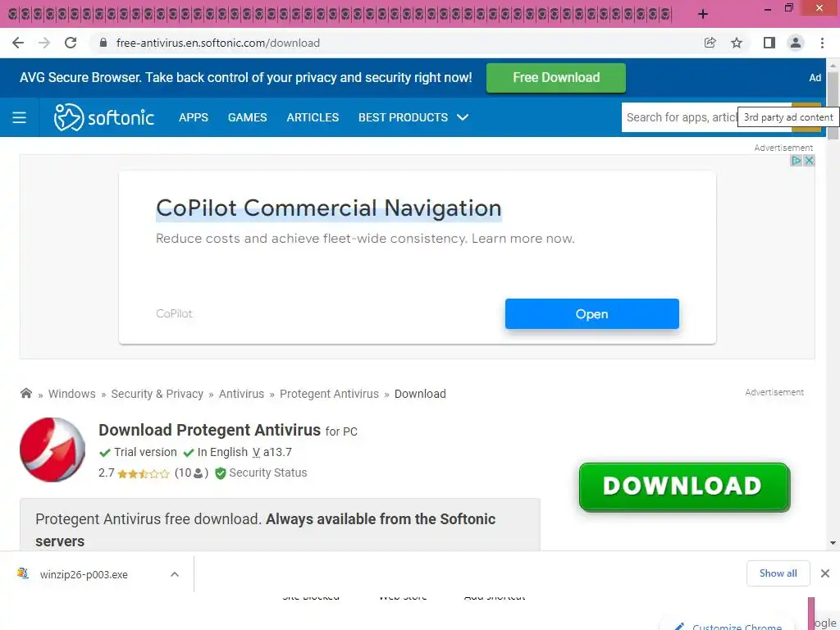Screen dimensions: 840x630
Task: Reload the page with the refresh icon
Action: tap(71, 43)
